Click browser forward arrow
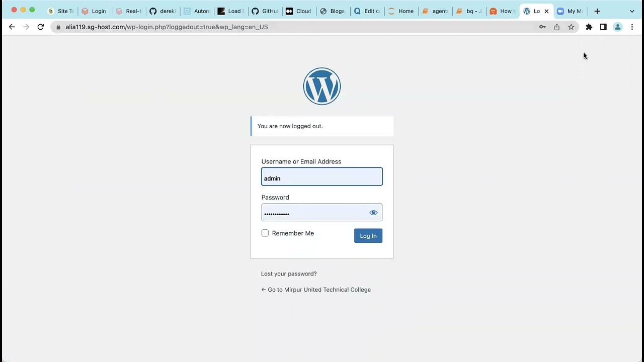 coord(26,27)
